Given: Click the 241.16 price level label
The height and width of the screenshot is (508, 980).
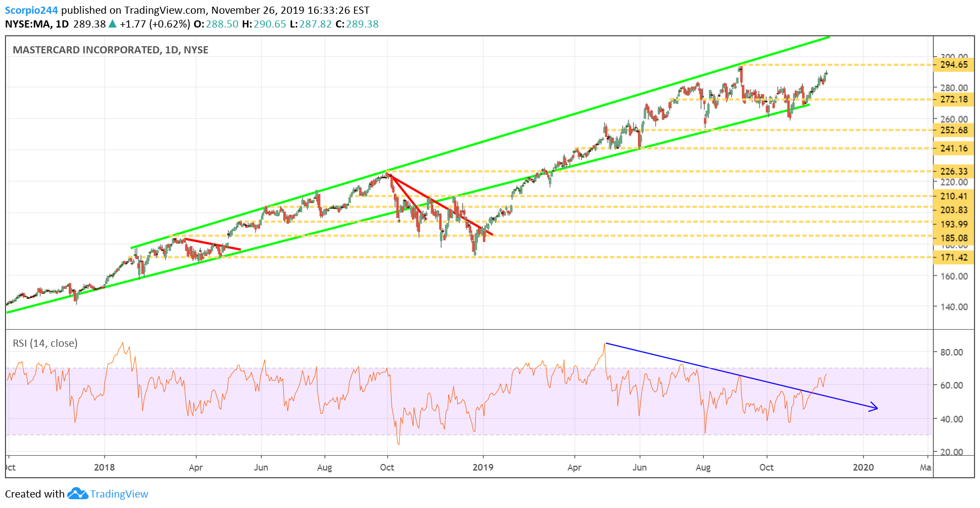Looking at the screenshot, I should click(954, 149).
